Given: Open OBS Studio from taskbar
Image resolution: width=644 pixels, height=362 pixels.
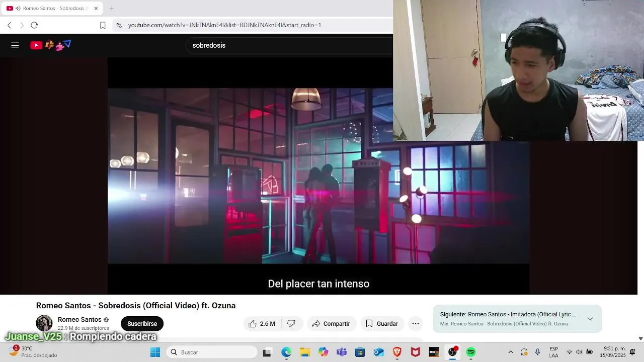Looking at the screenshot, I should (452, 352).
